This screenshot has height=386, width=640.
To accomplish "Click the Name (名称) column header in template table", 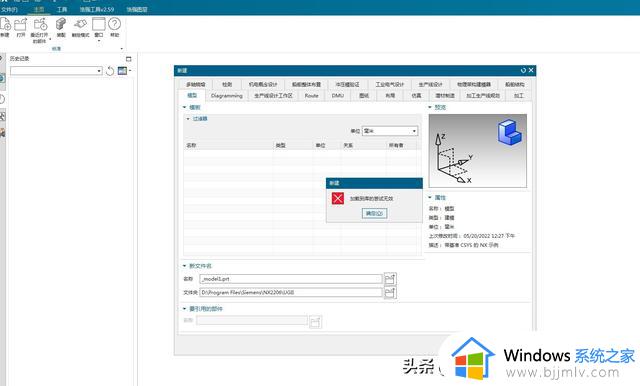I will [x=228, y=145].
